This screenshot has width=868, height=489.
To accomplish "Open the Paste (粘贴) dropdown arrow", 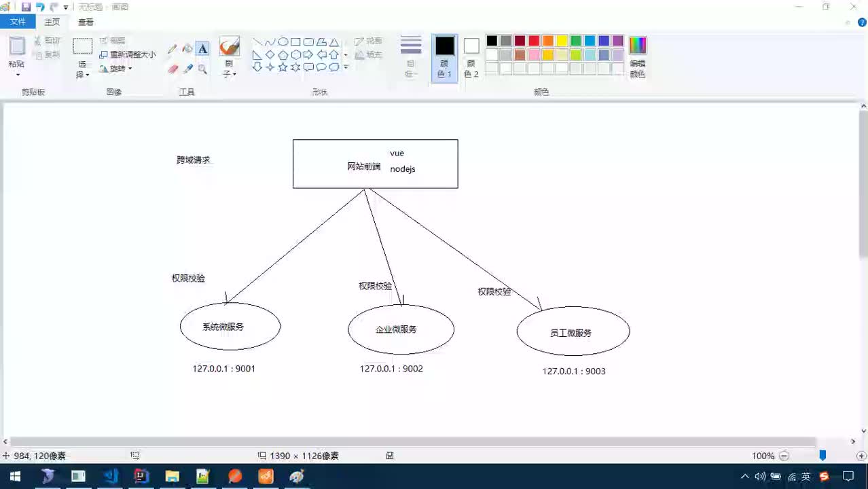I will pos(17,75).
